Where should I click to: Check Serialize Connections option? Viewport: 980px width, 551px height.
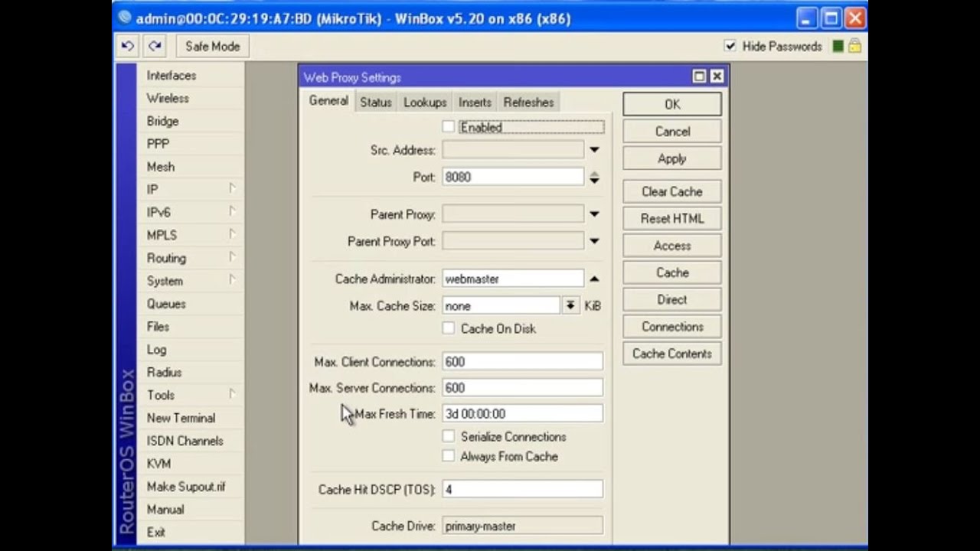click(449, 436)
